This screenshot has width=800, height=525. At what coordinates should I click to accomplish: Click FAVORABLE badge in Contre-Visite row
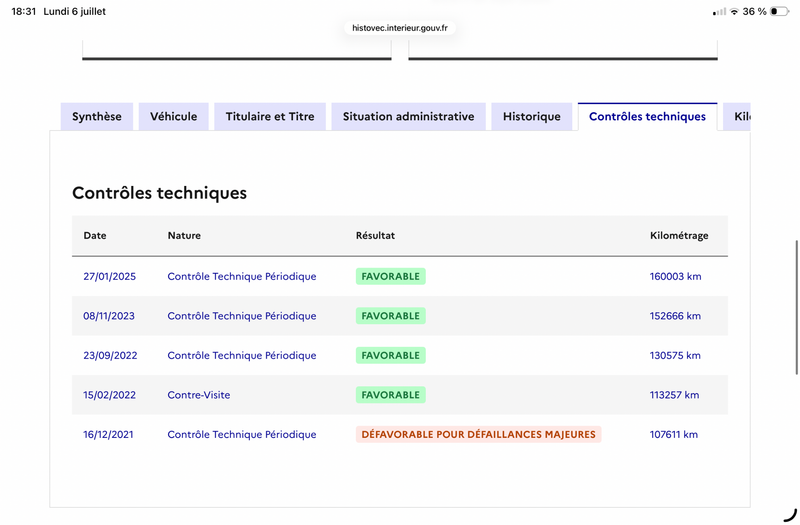[x=391, y=395]
